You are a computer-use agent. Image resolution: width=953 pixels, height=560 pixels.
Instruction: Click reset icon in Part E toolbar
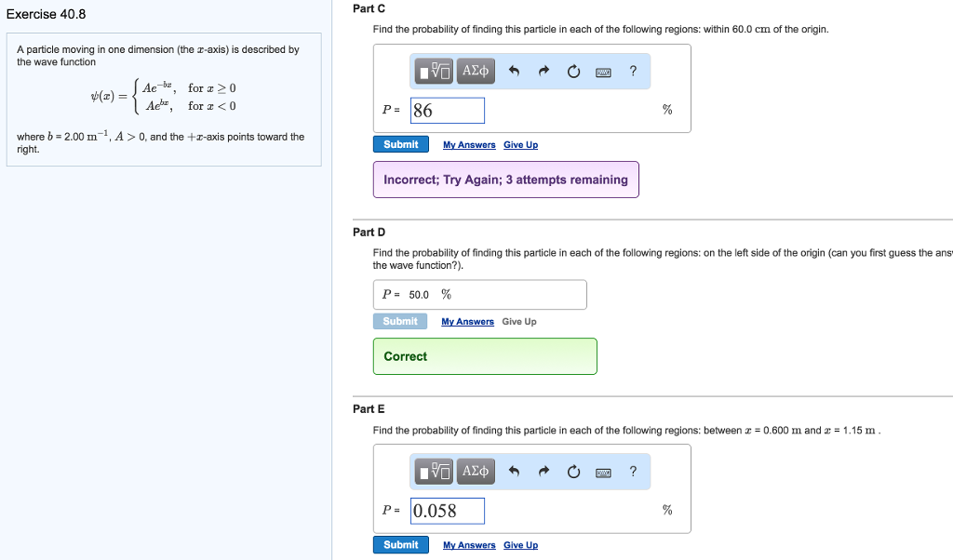pos(573,472)
